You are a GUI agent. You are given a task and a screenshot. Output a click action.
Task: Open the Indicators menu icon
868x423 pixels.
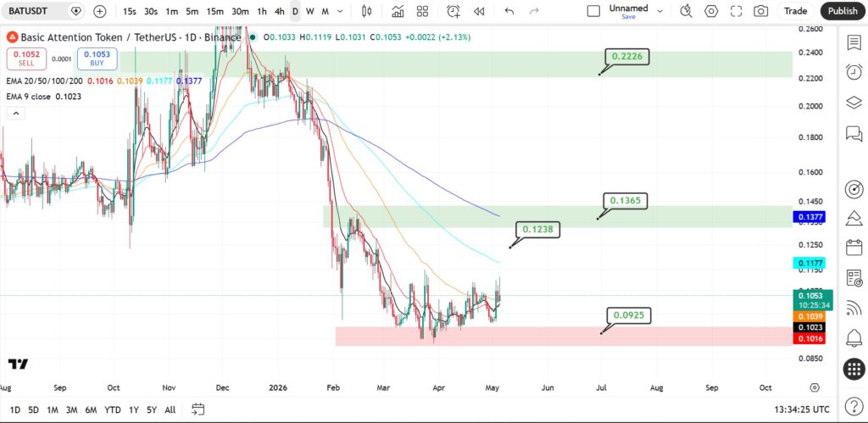tap(398, 11)
